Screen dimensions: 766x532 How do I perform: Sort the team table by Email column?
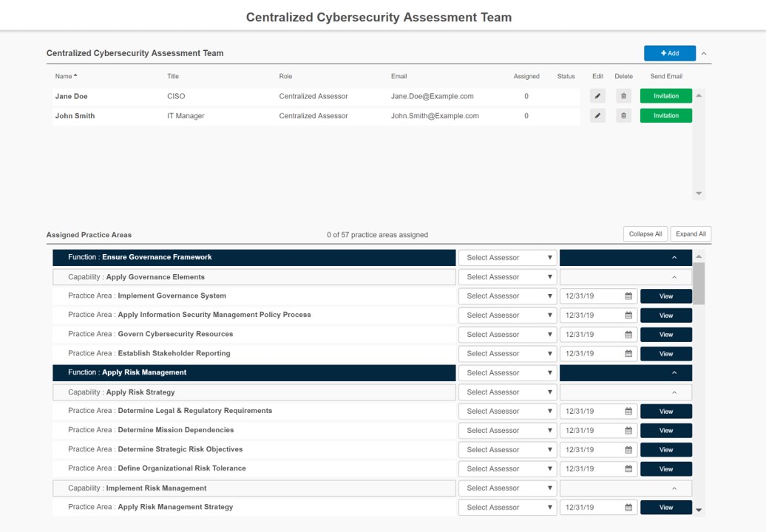[x=399, y=76]
